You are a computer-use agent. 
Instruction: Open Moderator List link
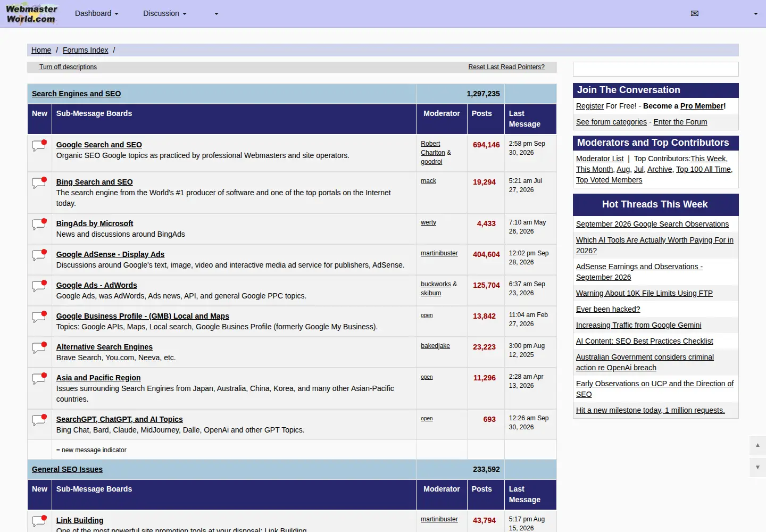point(600,159)
